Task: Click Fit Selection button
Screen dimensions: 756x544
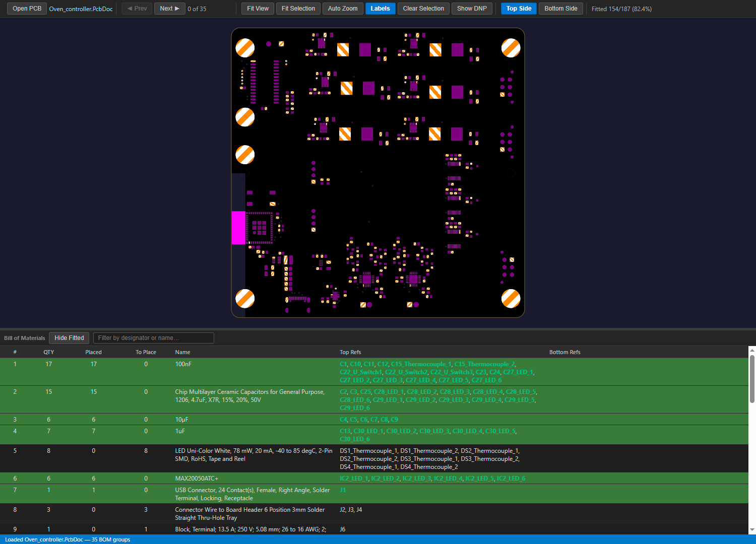Action: 298,9
